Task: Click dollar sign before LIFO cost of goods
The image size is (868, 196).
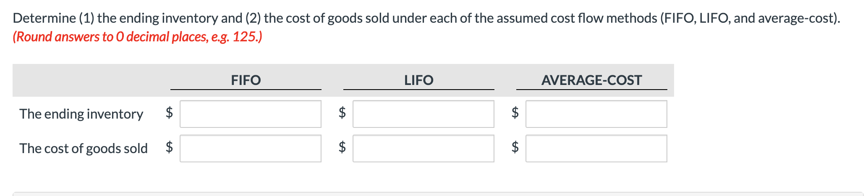Action: pos(342,147)
